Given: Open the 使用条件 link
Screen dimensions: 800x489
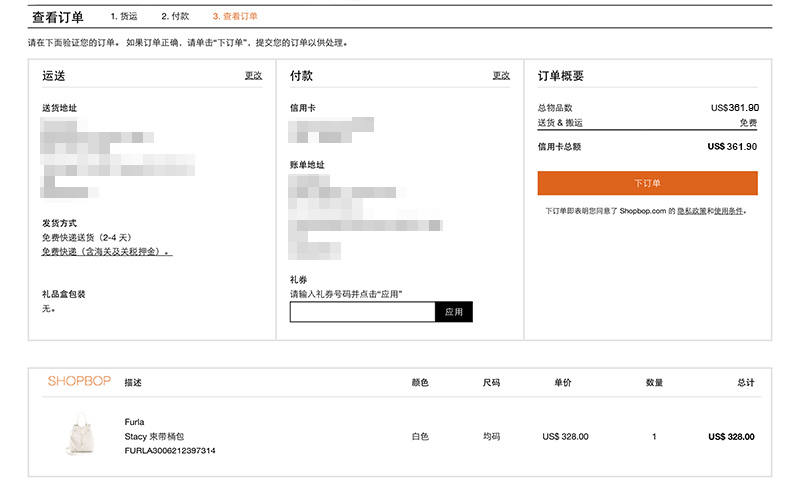Looking at the screenshot, I should (x=728, y=211).
